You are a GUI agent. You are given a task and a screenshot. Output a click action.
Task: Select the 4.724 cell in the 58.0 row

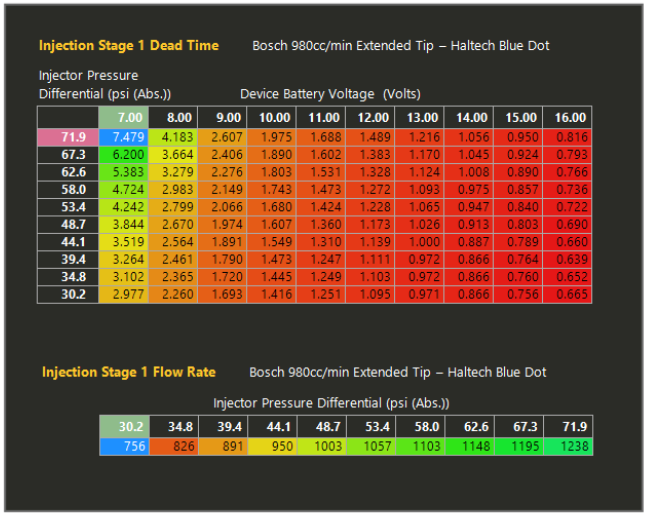click(x=124, y=190)
